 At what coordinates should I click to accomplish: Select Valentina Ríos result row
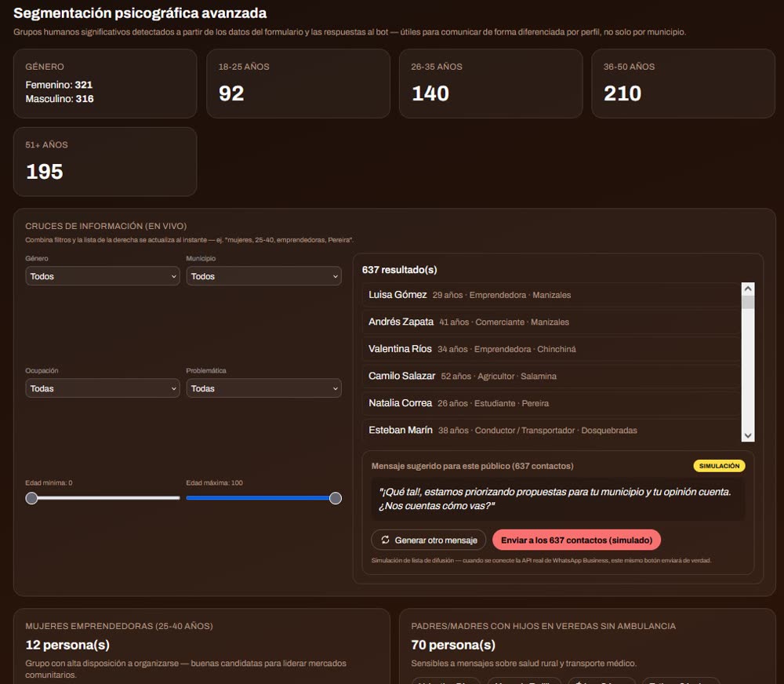tap(551, 349)
